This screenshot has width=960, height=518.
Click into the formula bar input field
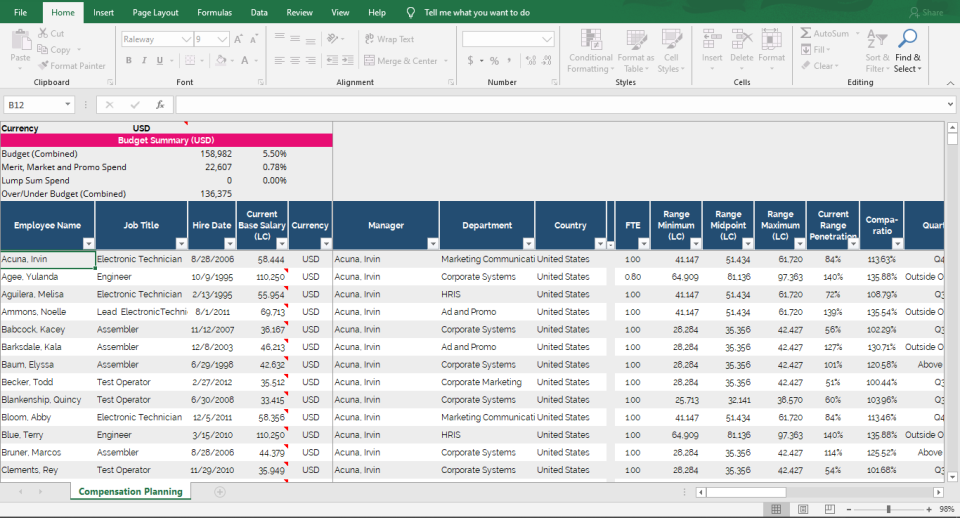pyautogui.click(x=560, y=105)
